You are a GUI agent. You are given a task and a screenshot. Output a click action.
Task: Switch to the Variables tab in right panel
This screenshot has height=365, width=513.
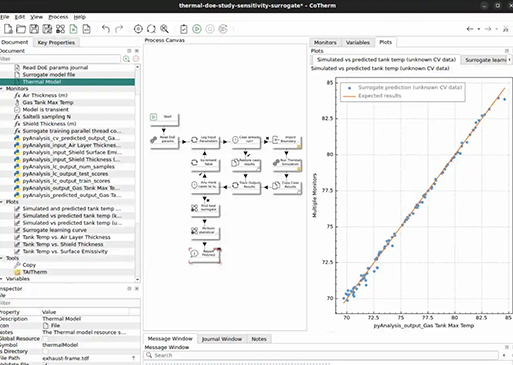357,43
